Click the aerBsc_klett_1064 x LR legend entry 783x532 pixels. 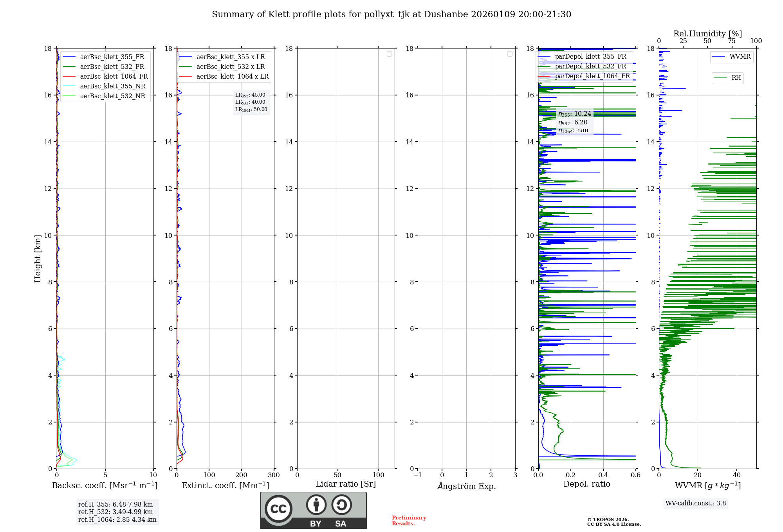(x=232, y=77)
